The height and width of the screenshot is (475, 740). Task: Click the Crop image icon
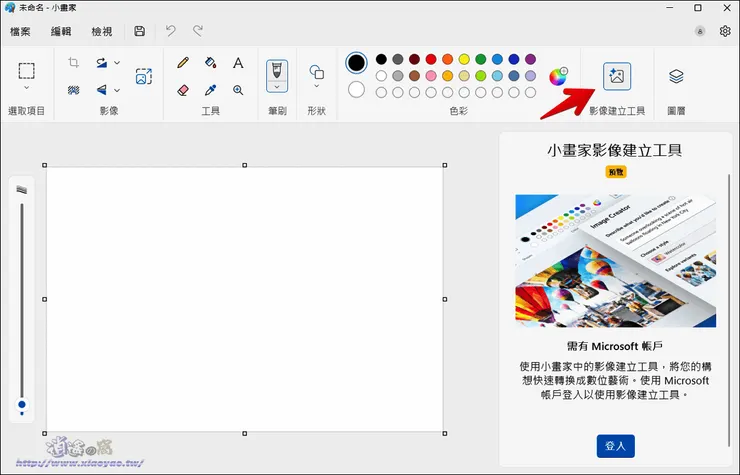(x=73, y=62)
